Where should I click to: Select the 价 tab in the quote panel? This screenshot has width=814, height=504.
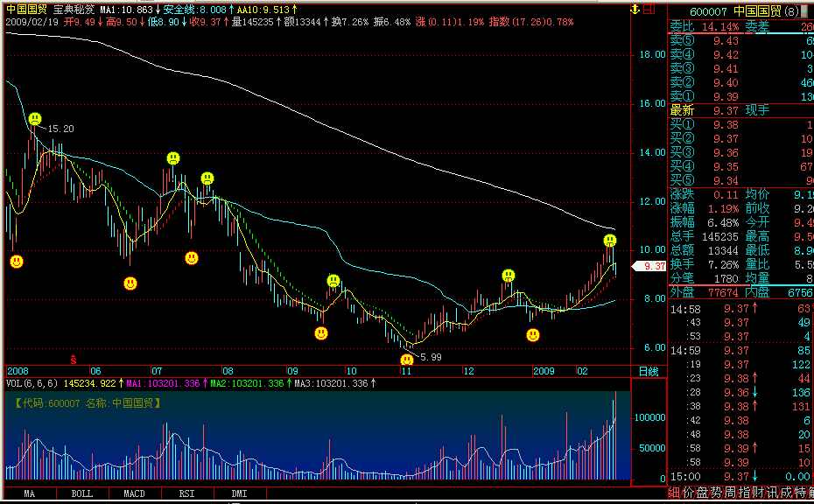tap(688, 493)
